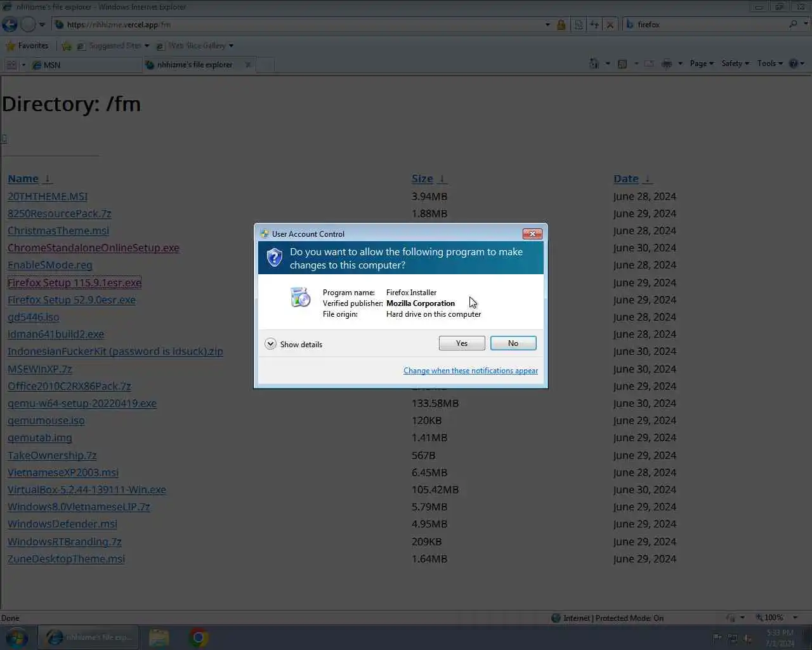Screen dimensions: 812x650
Task: Toggle the Compatibility View icon
Action: click(579, 25)
